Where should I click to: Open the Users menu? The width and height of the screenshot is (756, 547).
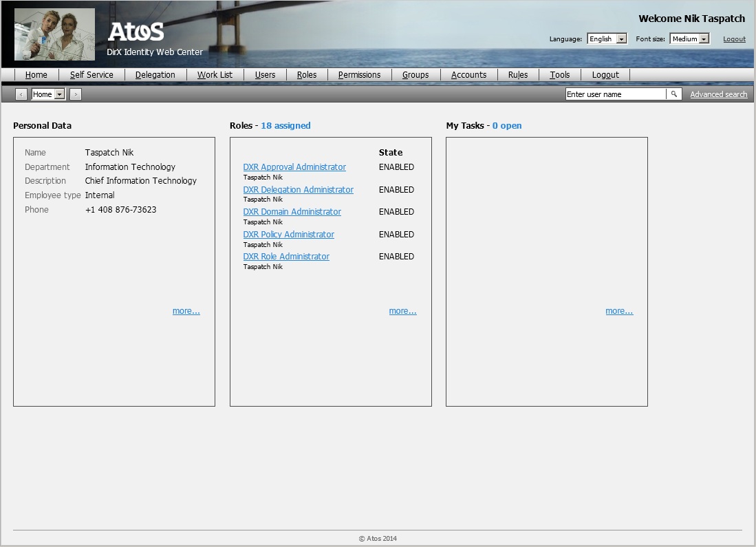(x=265, y=74)
